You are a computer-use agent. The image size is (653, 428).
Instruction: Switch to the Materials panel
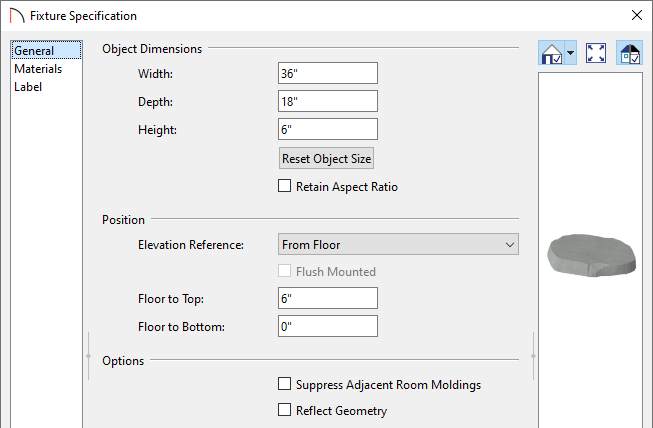tap(38, 69)
